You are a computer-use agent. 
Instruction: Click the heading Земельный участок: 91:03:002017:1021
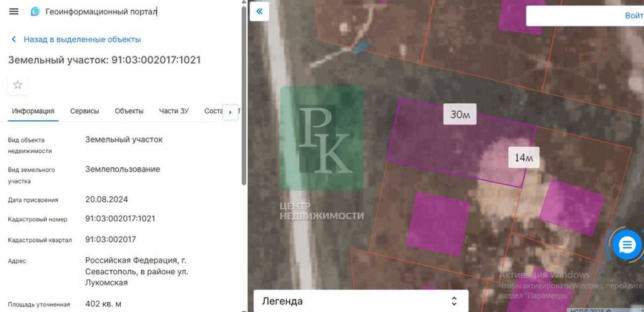tap(104, 60)
